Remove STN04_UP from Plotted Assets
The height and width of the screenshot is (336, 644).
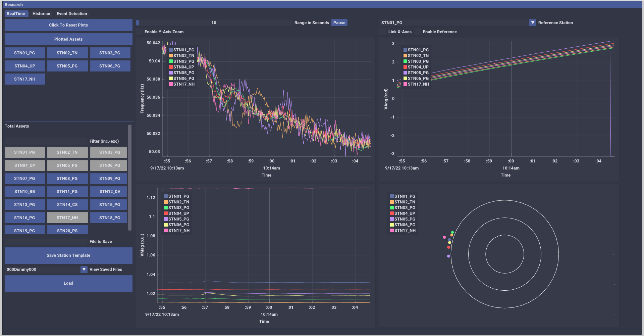25,66
